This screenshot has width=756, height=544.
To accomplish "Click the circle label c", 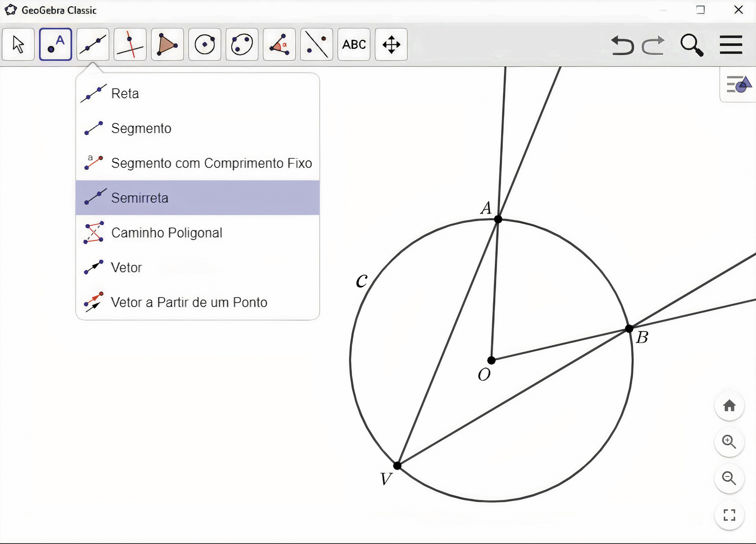I will (362, 280).
